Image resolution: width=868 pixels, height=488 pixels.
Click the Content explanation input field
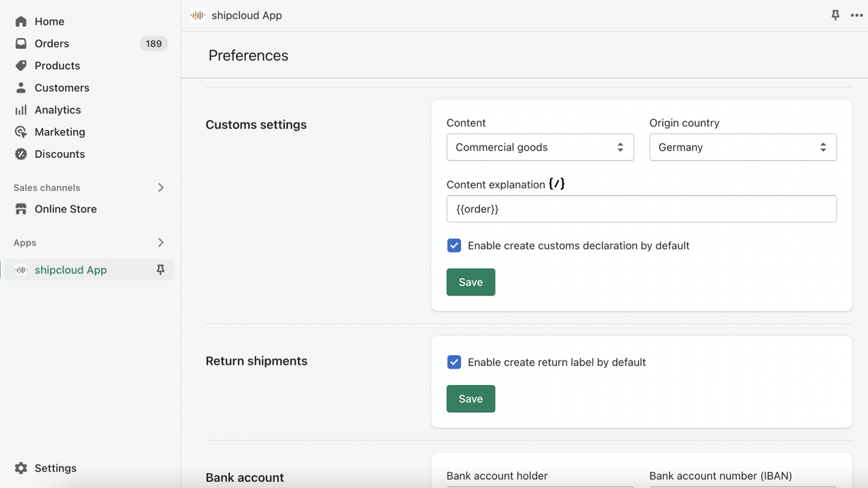tap(642, 209)
